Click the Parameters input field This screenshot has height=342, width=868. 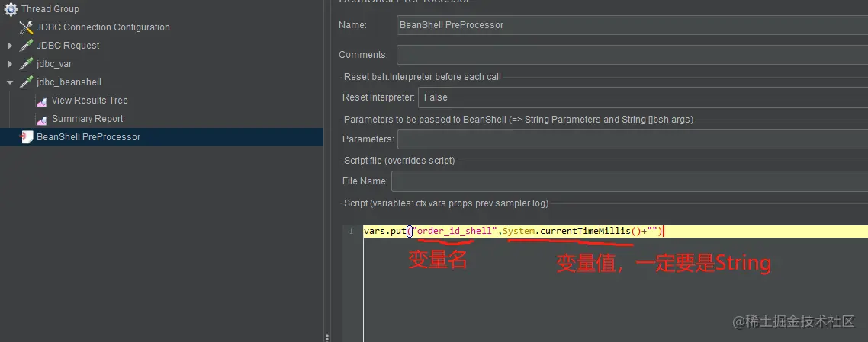633,139
